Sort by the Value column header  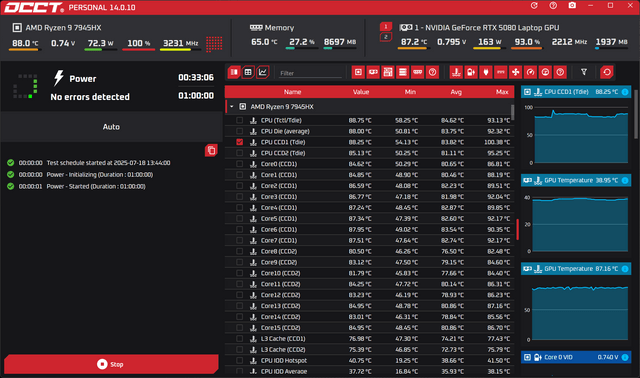361,92
